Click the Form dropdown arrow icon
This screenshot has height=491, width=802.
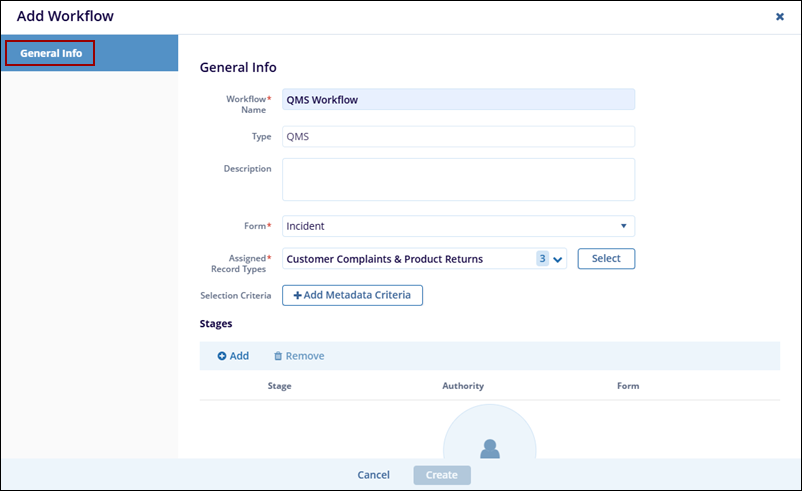pos(623,227)
